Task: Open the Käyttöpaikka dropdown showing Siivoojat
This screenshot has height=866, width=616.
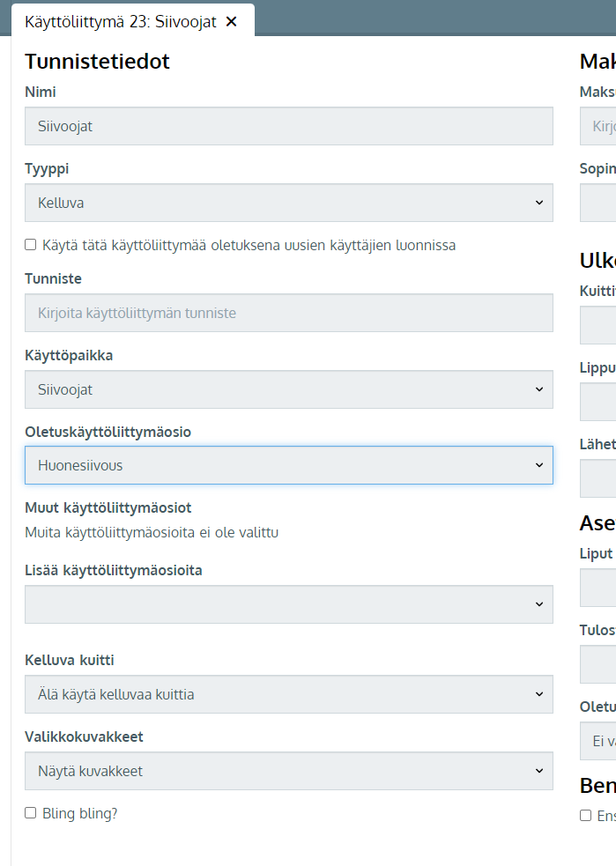Action: [289, 389]
